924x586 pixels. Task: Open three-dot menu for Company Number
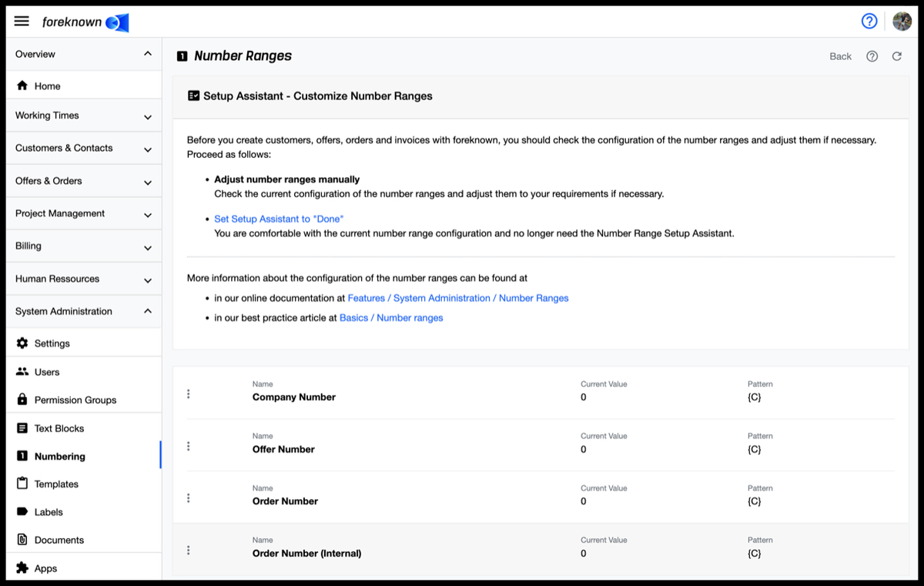coord(188,393)
